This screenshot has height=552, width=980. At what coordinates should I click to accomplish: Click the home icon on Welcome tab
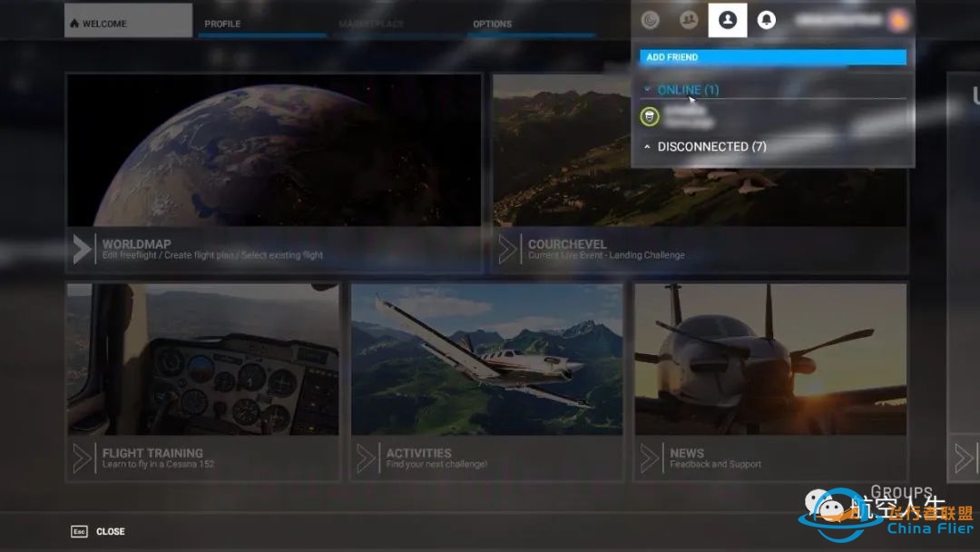click(74, 24)
